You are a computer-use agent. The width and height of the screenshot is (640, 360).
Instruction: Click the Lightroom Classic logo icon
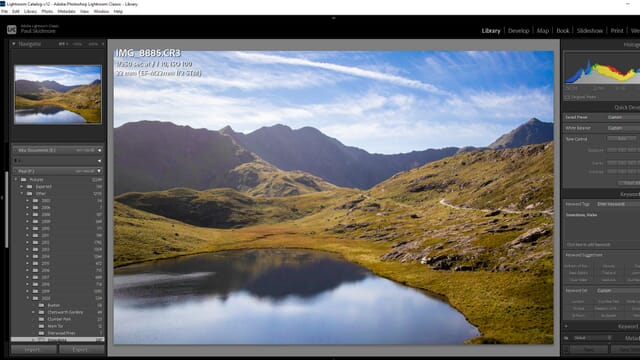(11, 29)
